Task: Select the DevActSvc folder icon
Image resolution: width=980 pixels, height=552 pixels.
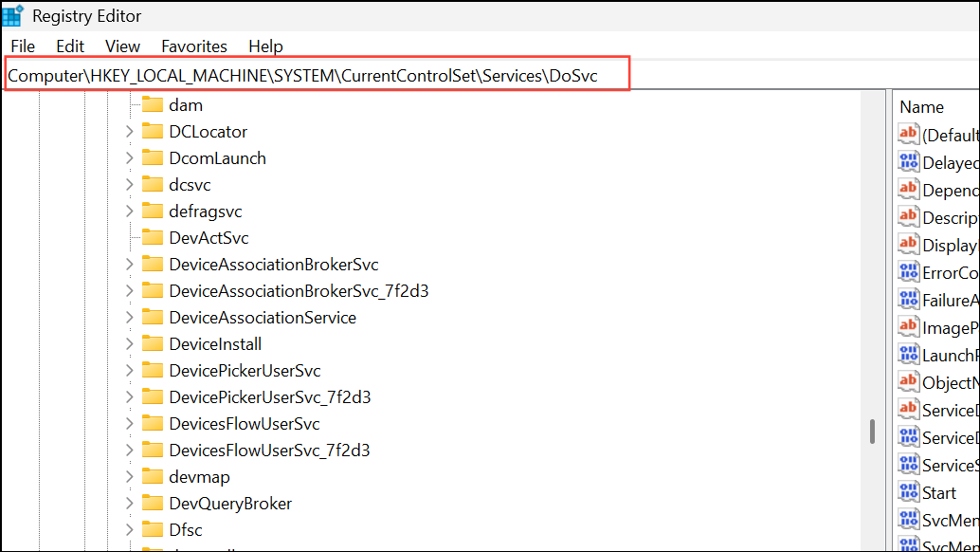Action: pyautogui.click(x=153, y=237)
